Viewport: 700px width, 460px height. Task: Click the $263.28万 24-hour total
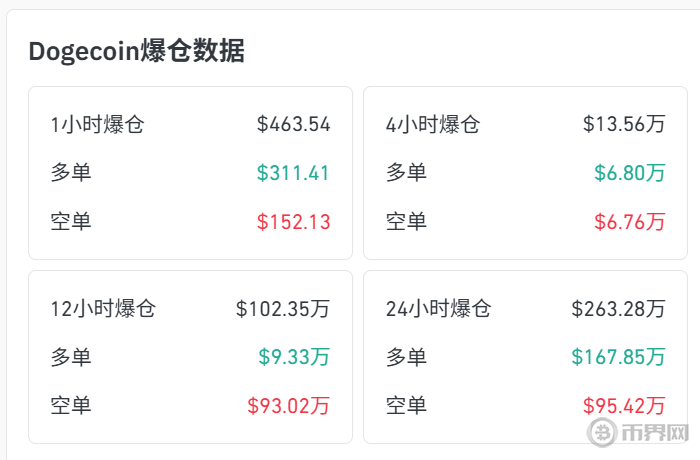click(618, 309)
